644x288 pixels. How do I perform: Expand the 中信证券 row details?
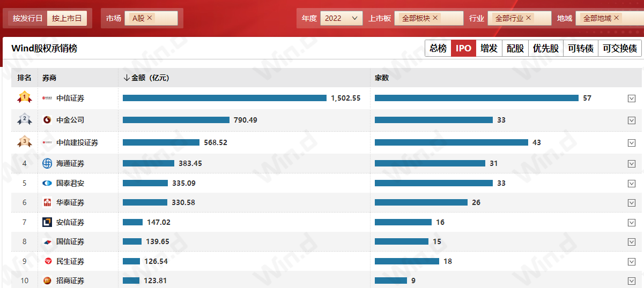632,98
